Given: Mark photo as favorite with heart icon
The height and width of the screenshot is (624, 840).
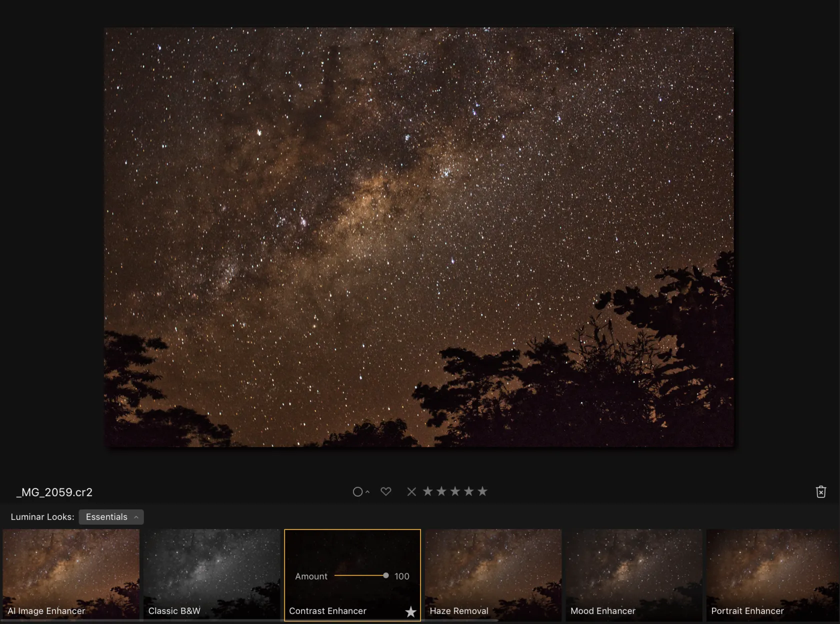Looking at the screenshot, I should point(385,491).
